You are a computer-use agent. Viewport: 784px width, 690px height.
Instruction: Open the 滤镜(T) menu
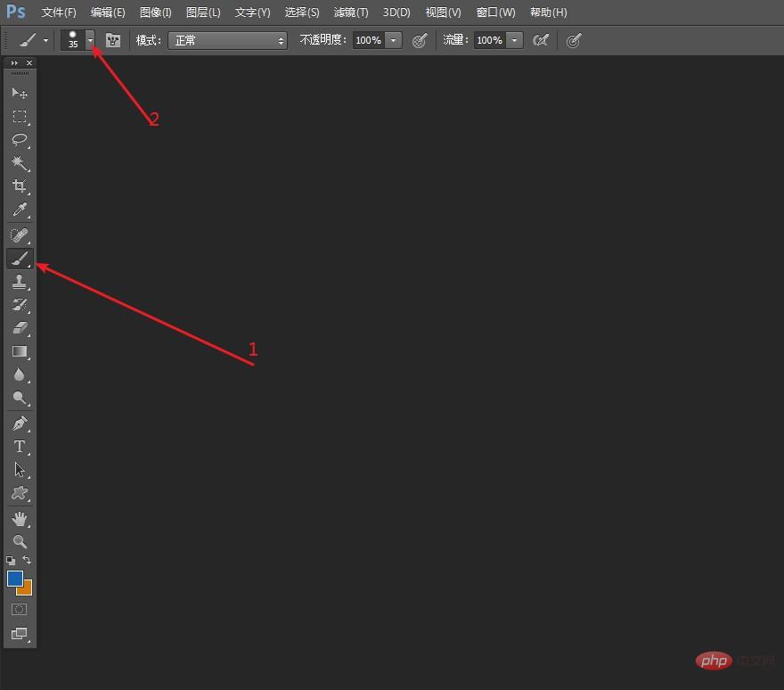coord(351,12)
